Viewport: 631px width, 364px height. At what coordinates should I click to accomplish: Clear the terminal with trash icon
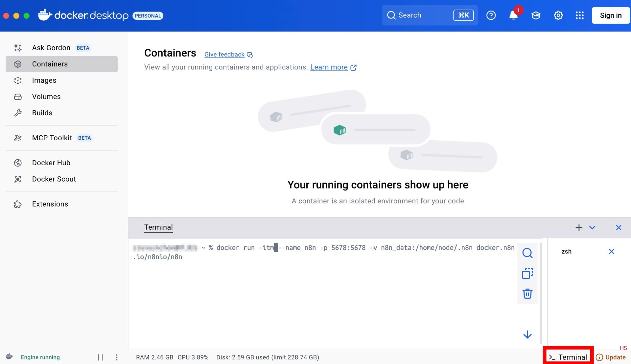point(527,294)
